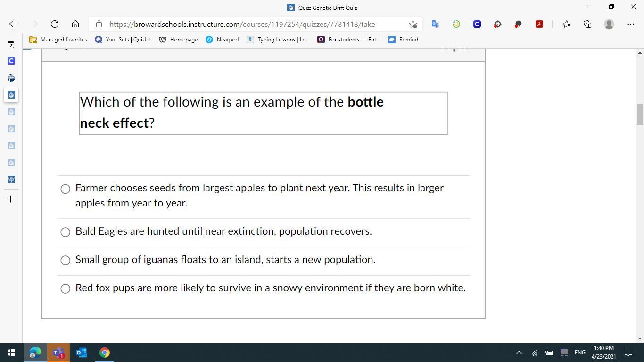Viewport: 644px width, 362px height.
Task: Open the clock and calendar flyout
Action: click(603, 353)
